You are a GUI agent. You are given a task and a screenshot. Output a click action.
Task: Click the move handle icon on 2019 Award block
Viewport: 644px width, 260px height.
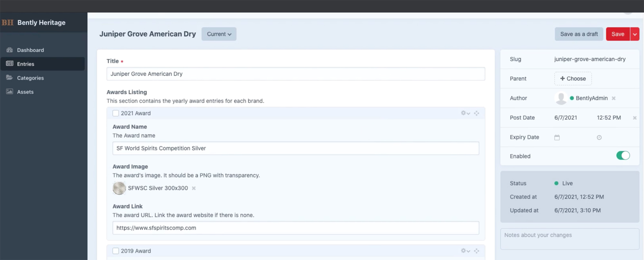click(477, 251)
